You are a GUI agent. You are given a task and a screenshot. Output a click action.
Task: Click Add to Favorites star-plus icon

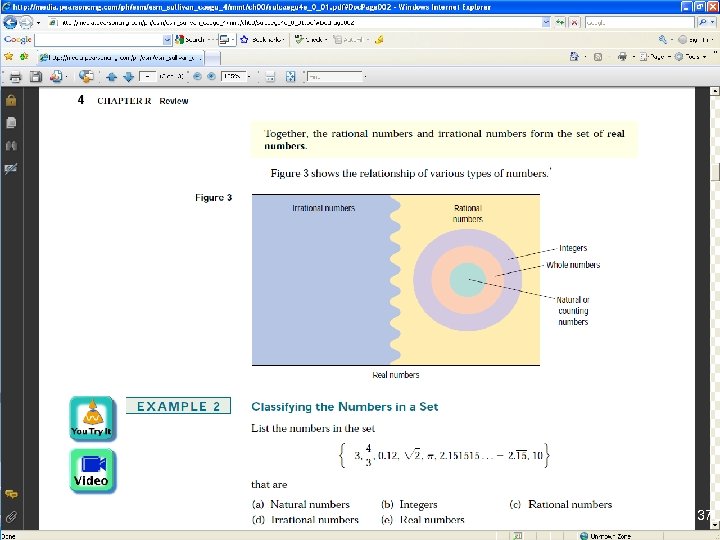pyautogui.click(x=24, y=57)
